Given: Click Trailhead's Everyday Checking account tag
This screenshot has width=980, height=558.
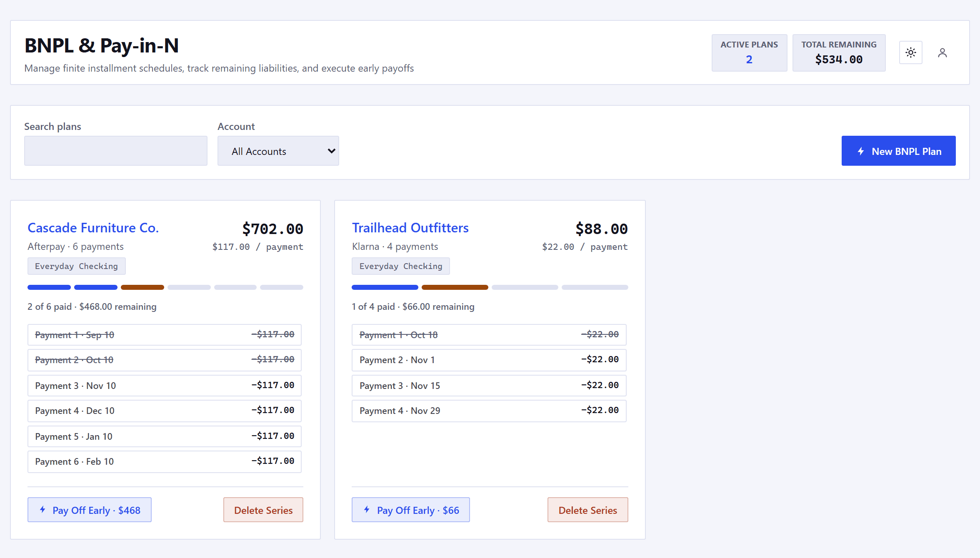Looking at the screenshot, I should point(401,266).
